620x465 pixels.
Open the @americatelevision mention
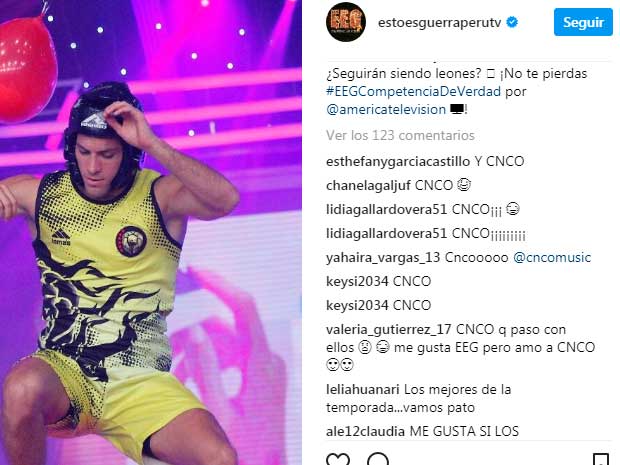386,110
